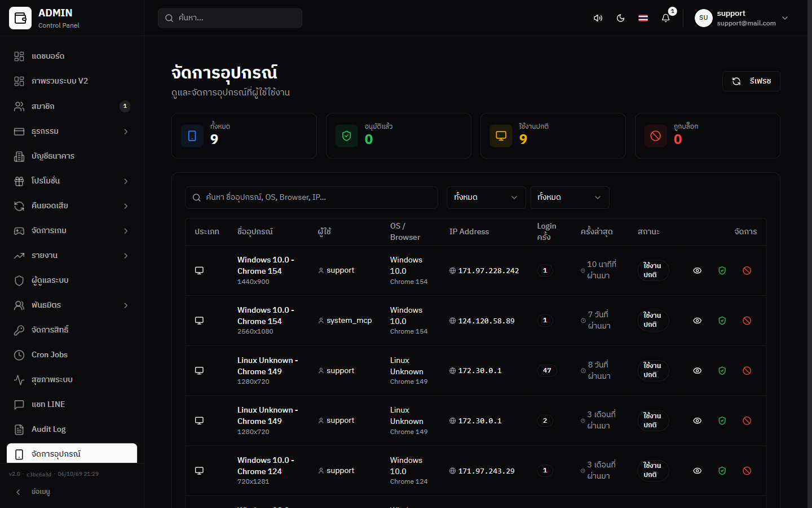This screenshot has width=812, height=508.
Task: Open แดชบอร์ด dashboard in sidebar
Action: point(72,56)
